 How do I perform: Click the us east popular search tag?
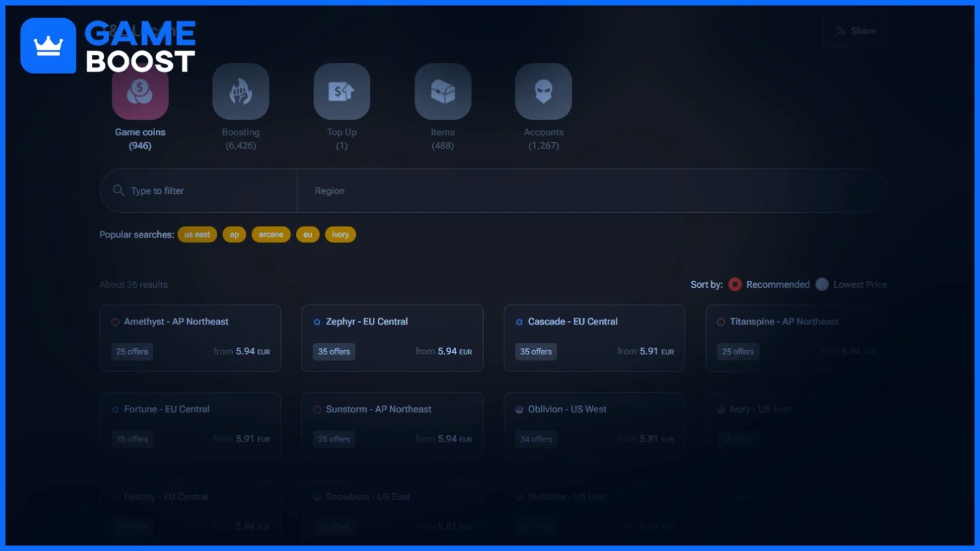197,235
